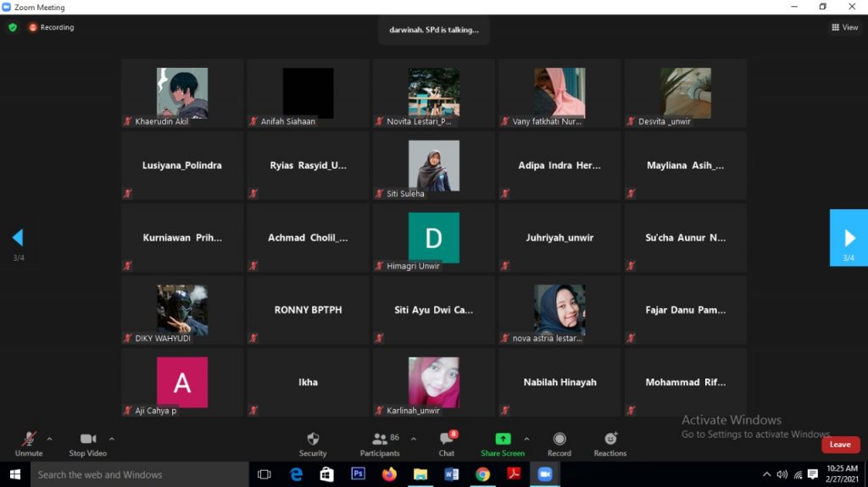This screenshot has height=487, width=868.
Task: Open the Participants panel
Action: [x=380, y=439]
